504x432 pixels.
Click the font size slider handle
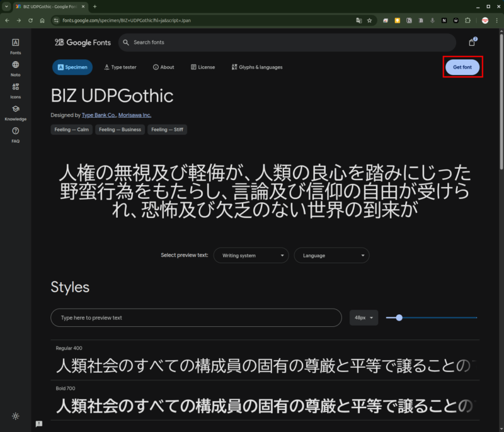[x=399, y=318]
